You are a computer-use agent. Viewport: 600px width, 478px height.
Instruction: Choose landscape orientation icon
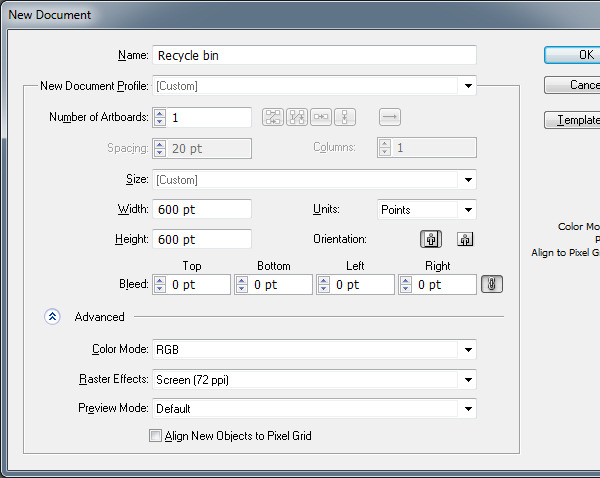[465, 239]
